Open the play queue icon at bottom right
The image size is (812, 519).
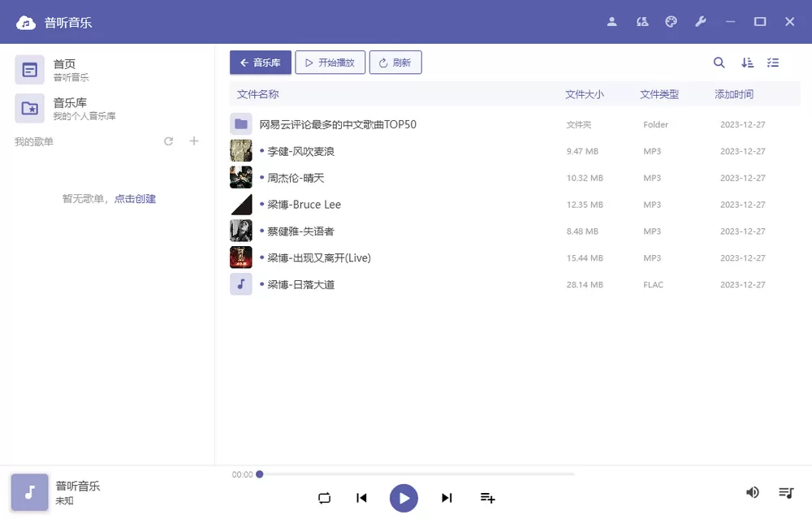(785, 492)
